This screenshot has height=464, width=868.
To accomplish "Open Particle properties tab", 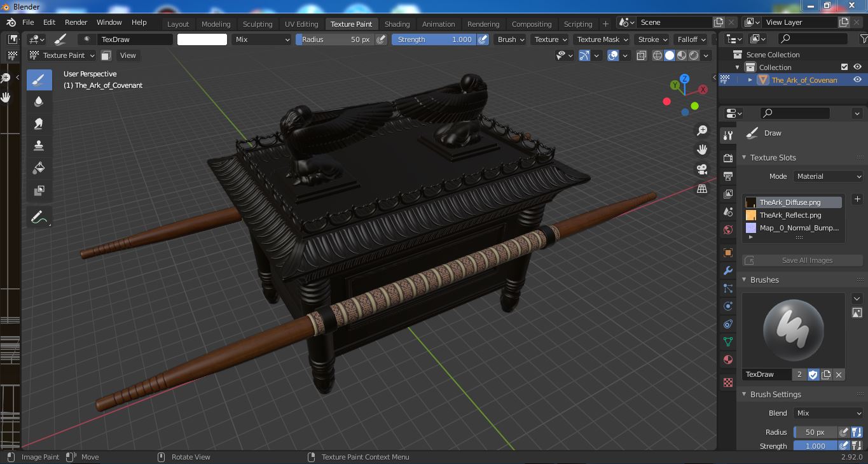I will [x=728, y=288].
